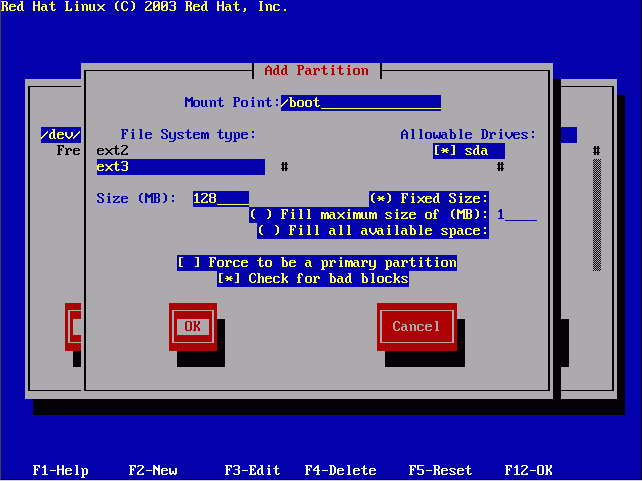Click the Size (MB) label
Image resolution: width=642 pixels, height=481 pixels.
coord(136,199)
